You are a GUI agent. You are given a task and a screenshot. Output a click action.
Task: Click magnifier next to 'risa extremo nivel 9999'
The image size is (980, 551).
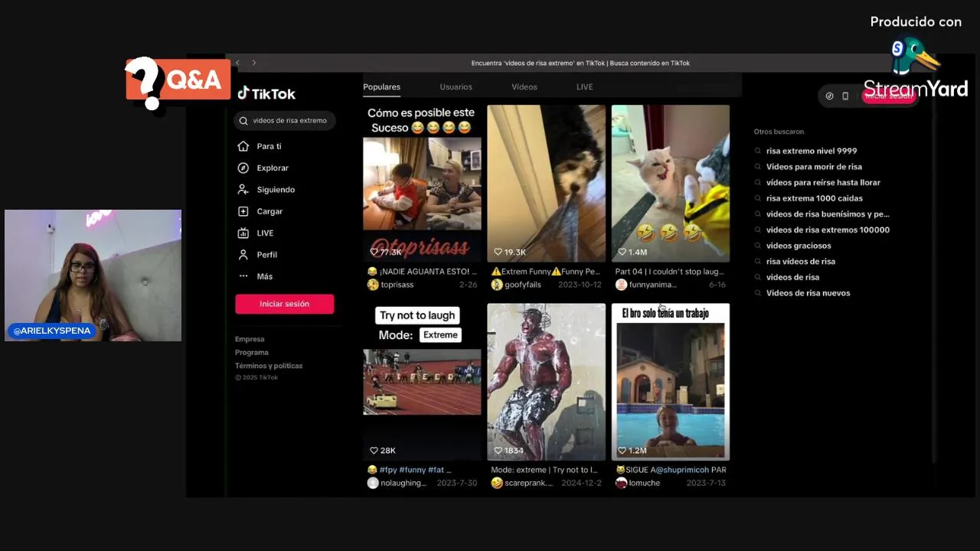[x=758, y=151]
